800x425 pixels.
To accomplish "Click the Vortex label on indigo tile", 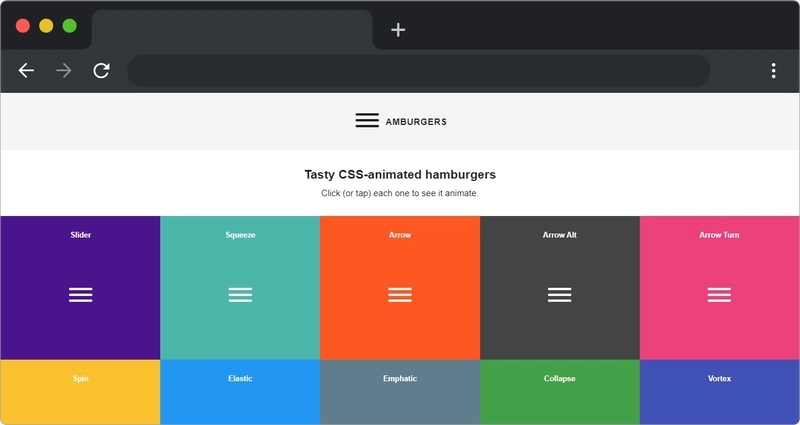I will pos(719,379).
